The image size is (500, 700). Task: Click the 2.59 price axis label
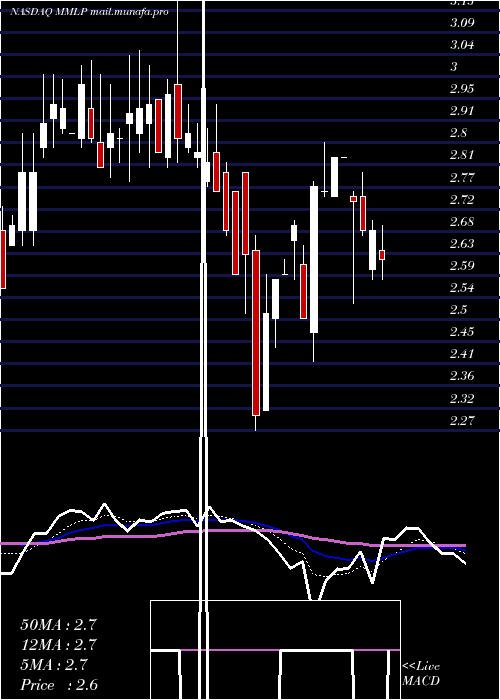pos(462,266)
